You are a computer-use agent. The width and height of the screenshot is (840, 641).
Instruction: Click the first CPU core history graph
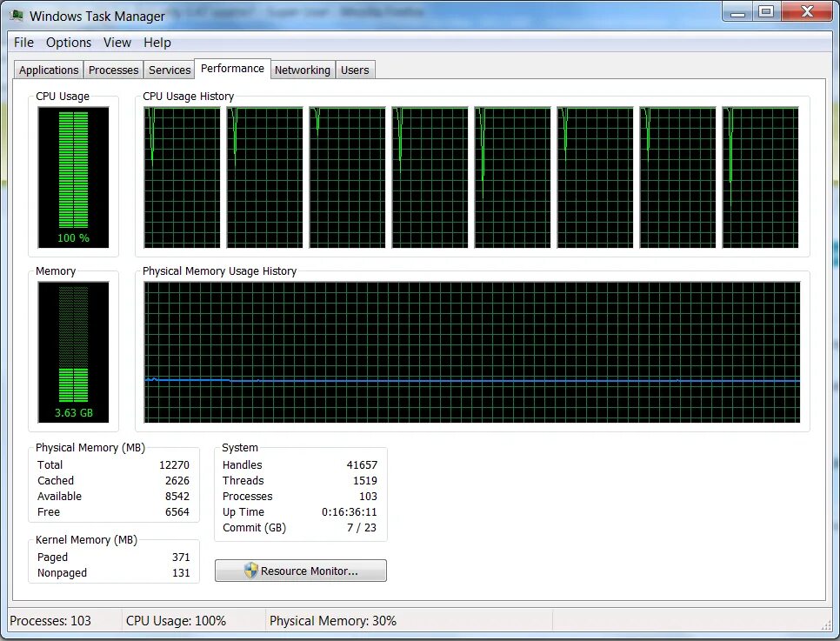[182, 177]
